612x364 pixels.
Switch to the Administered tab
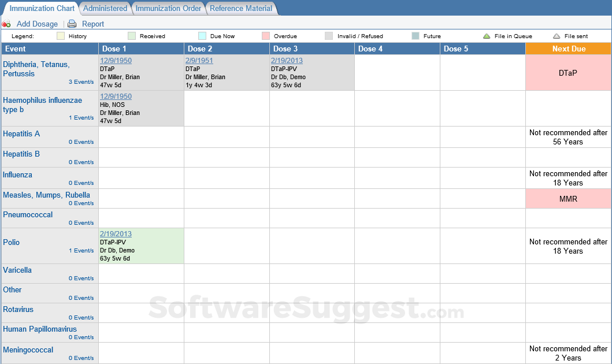[105, 9]
